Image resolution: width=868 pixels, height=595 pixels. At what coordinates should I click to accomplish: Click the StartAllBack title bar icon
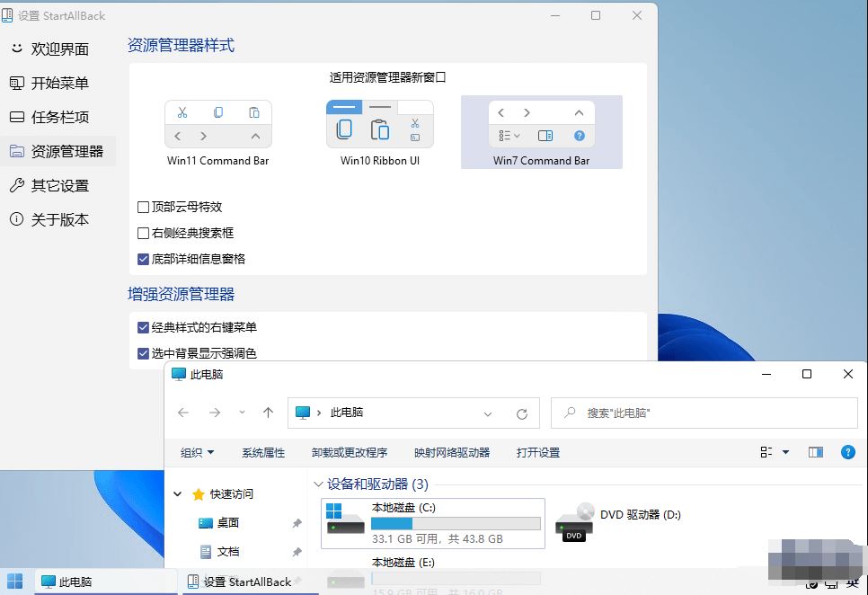(x=6, y=15)
